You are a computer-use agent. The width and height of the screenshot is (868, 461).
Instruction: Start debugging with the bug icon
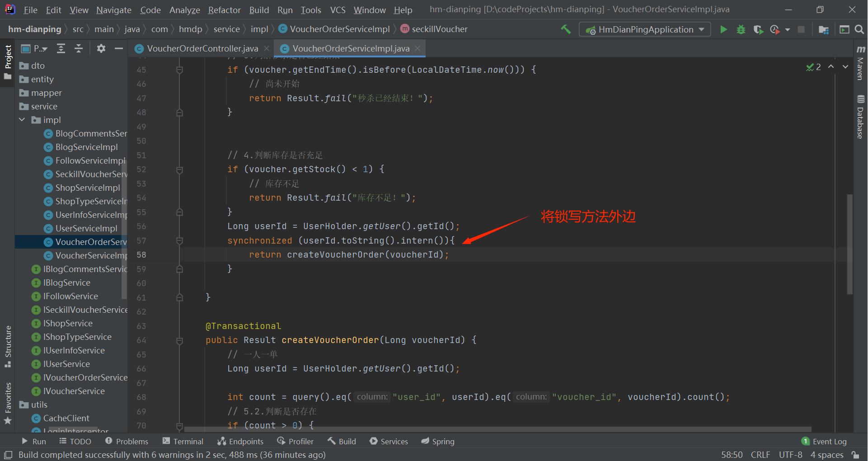coord(741,29)
